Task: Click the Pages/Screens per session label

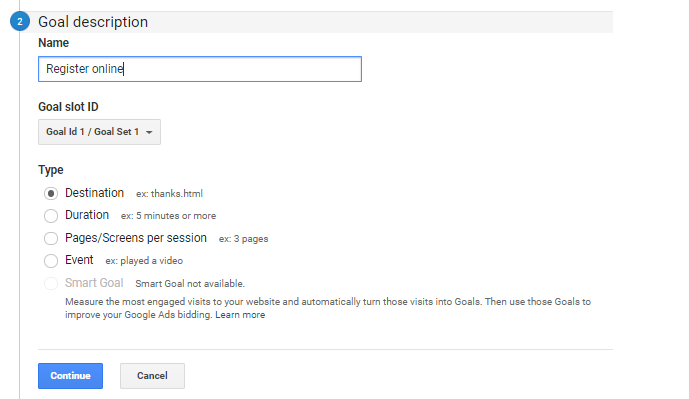Action: coord(136,238)
